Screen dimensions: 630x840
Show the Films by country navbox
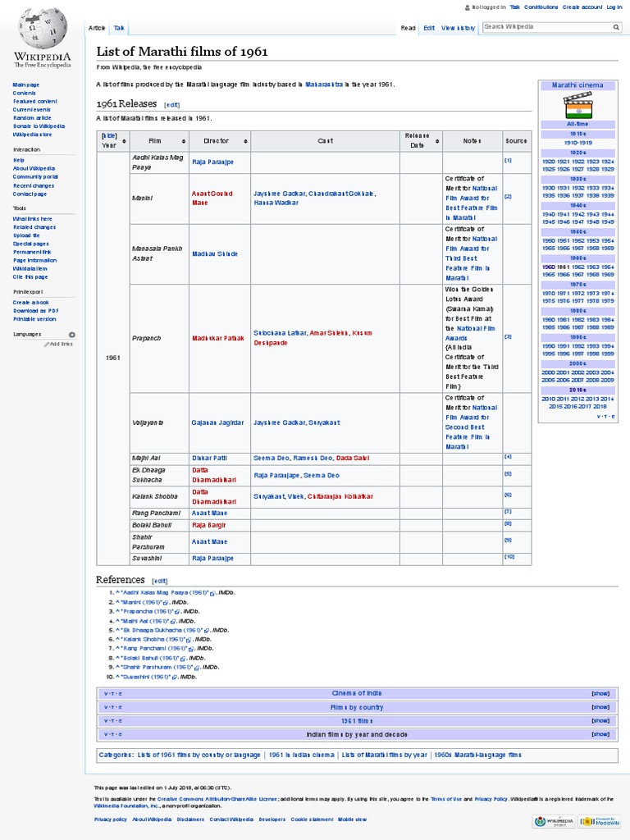pos(600,707)
